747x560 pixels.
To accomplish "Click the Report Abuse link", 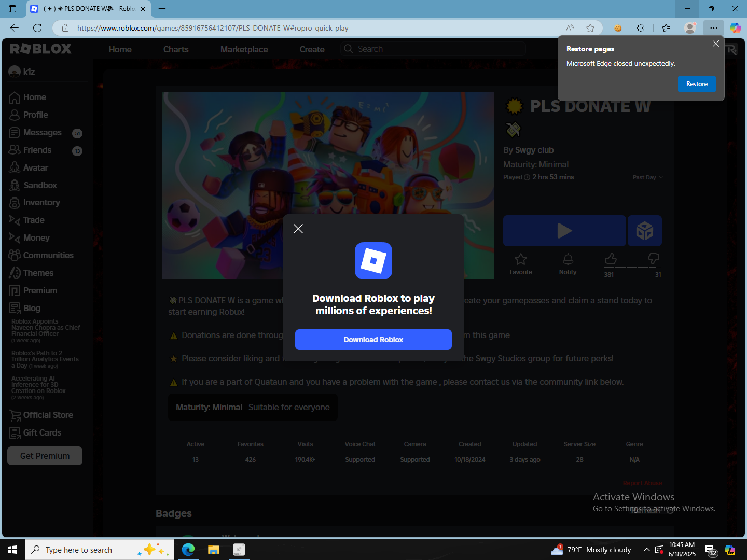I will (x=642, y=483).
